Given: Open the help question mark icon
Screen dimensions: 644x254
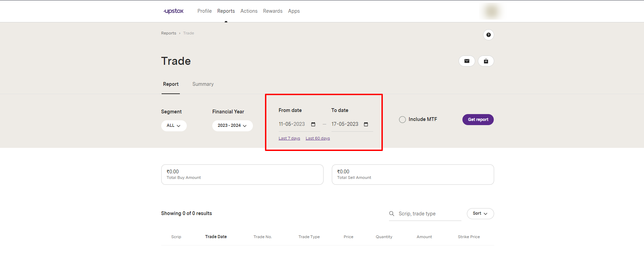Looking at the screenshot, I should pyautogui.click(x=488, y=35).
